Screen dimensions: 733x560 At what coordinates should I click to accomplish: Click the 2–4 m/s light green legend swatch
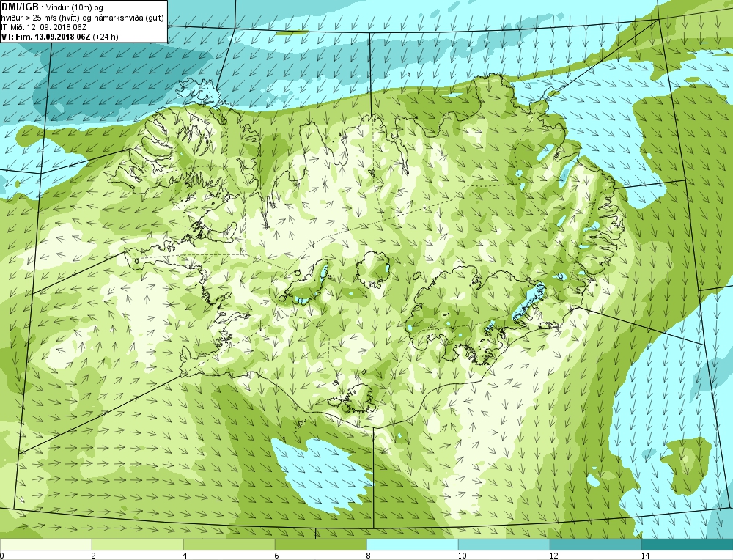tap(138, 545)
